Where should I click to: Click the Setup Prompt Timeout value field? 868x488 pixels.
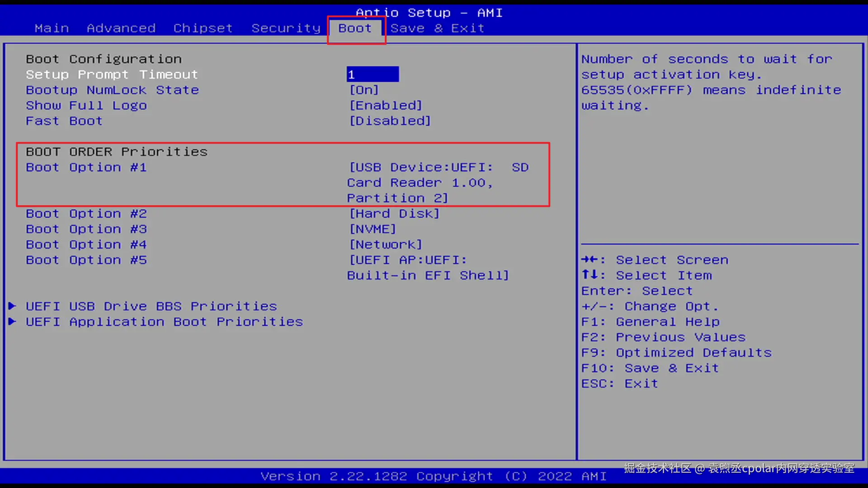click(x=373, y=74)
